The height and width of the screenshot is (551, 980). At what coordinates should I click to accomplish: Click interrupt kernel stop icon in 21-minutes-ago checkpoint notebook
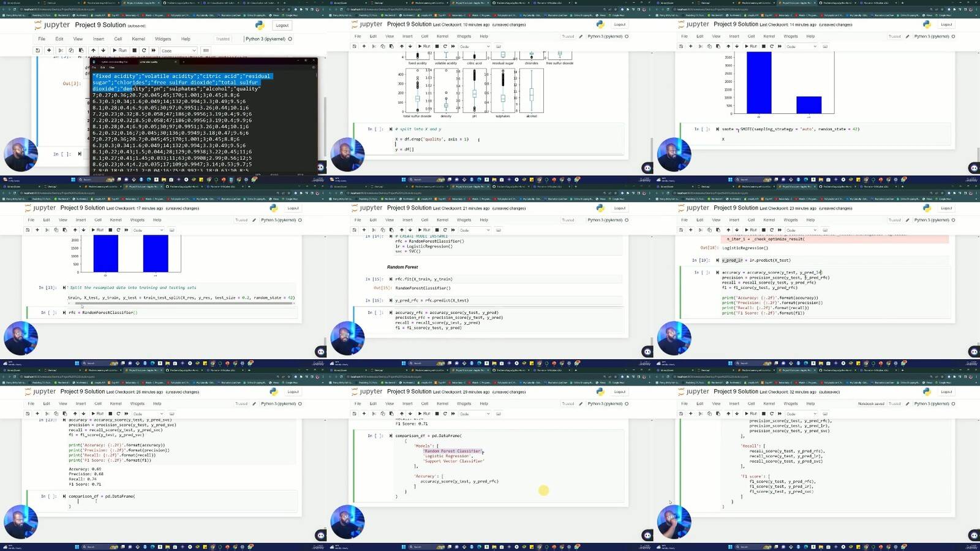pos(437,230)
